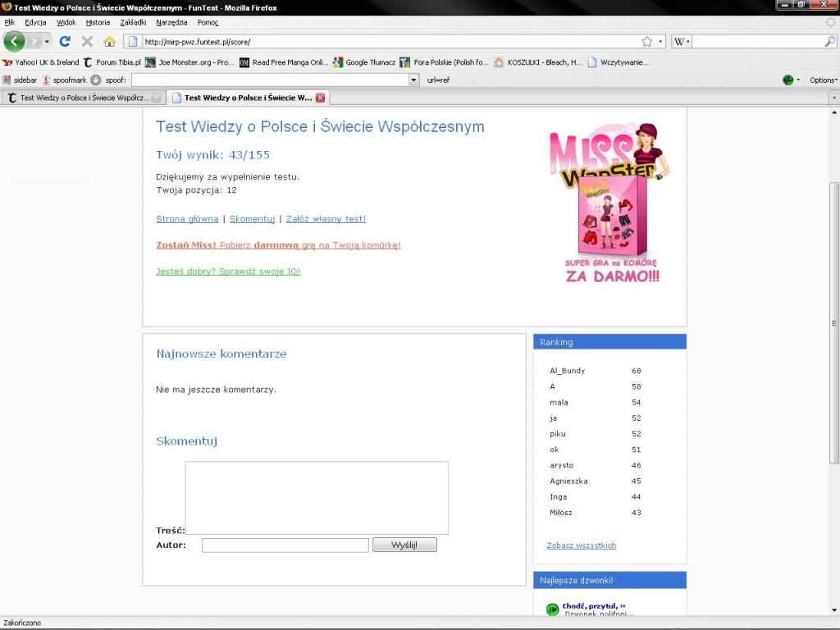Viewport: 840px width, 630px height.
Task: Switch to the first Test Wiedzy tab
Action: coord(84,98)
